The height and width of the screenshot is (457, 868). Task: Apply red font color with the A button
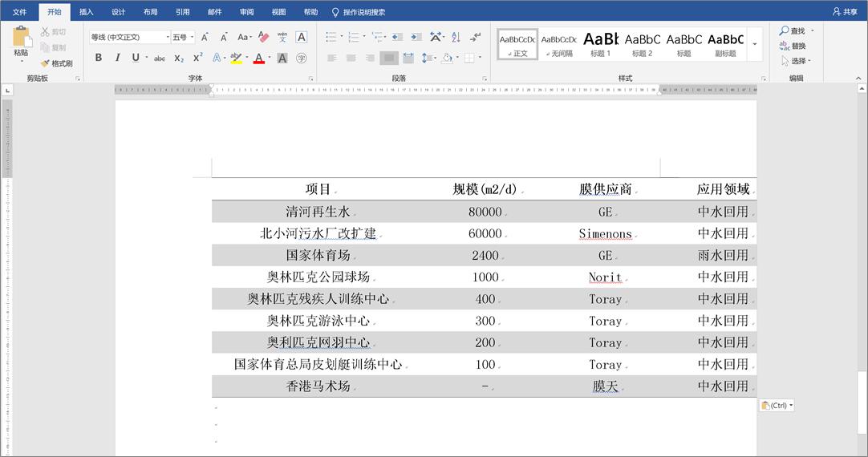point(258,58)
